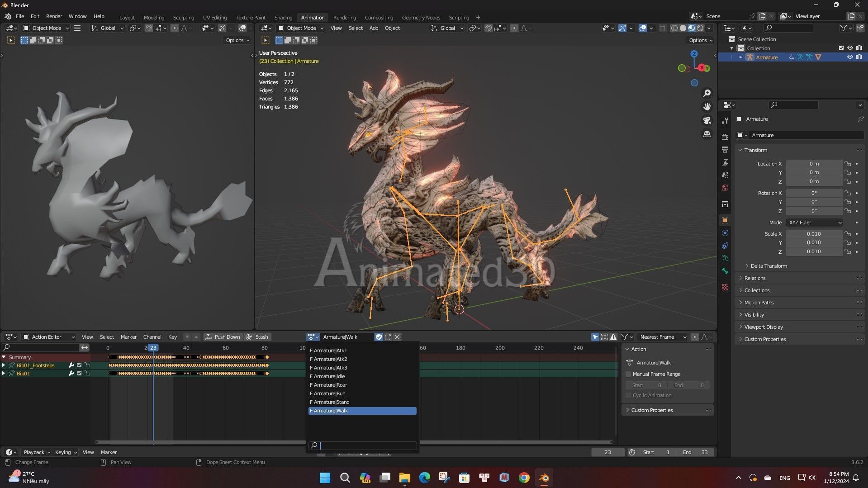
Task: Enable Manual Frame Range checkbox
Action: coord(628,374)
